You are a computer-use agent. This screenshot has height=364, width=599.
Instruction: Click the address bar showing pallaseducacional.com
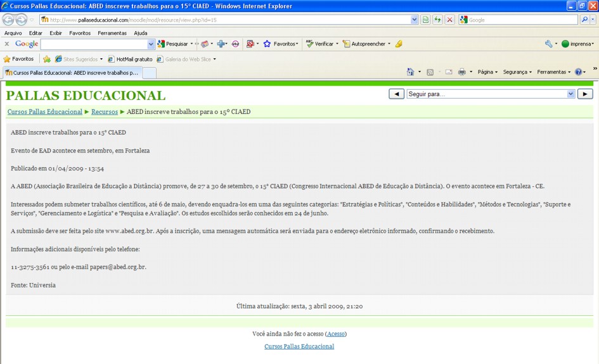coord(225,20)
